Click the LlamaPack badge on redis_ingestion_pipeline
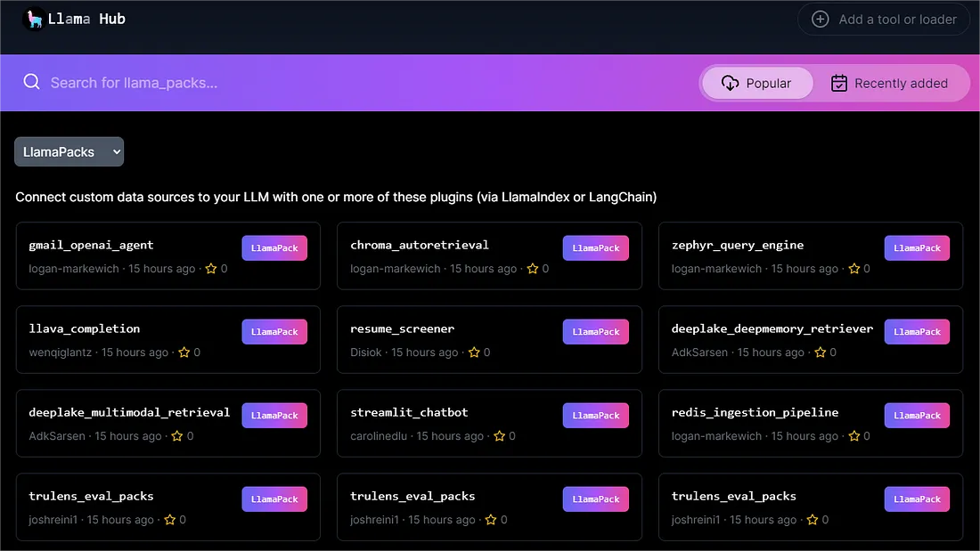This screenshot has height=551, width=980. [917, 416]
